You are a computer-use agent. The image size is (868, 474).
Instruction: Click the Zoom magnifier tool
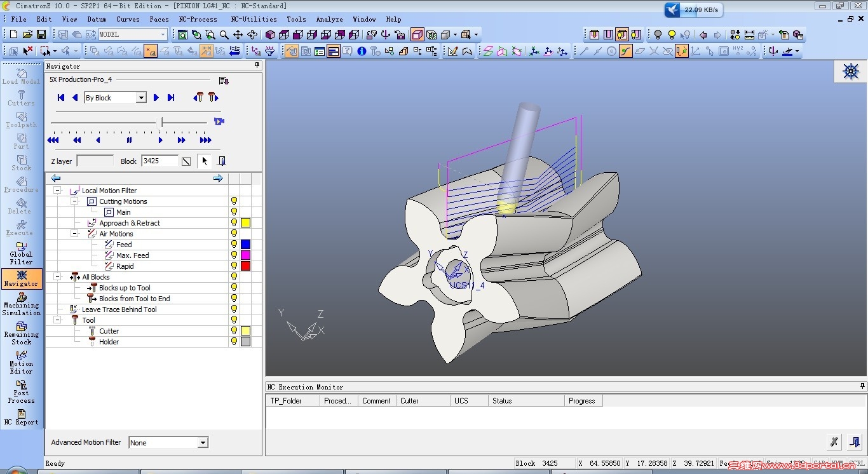pyautogui.click(x=224, y=34)
